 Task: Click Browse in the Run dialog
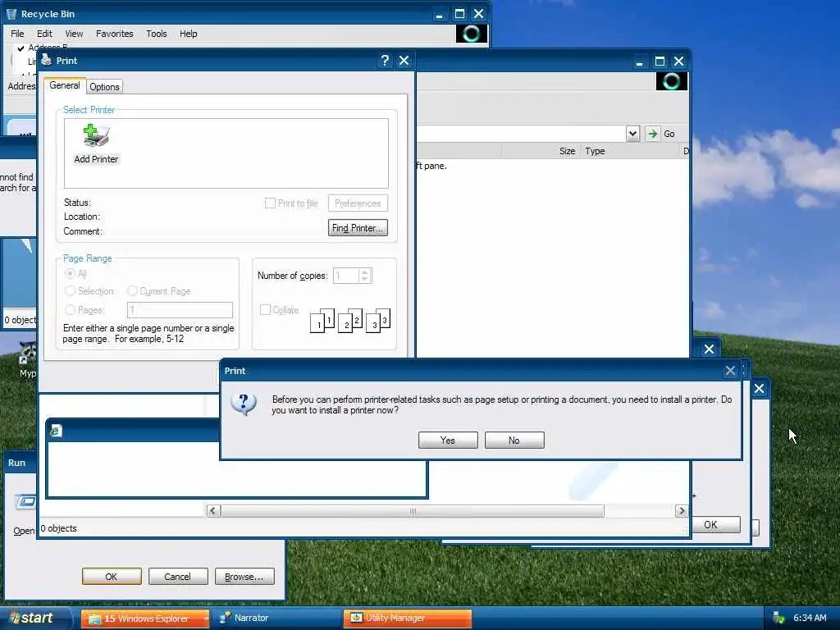click(244, 577)
